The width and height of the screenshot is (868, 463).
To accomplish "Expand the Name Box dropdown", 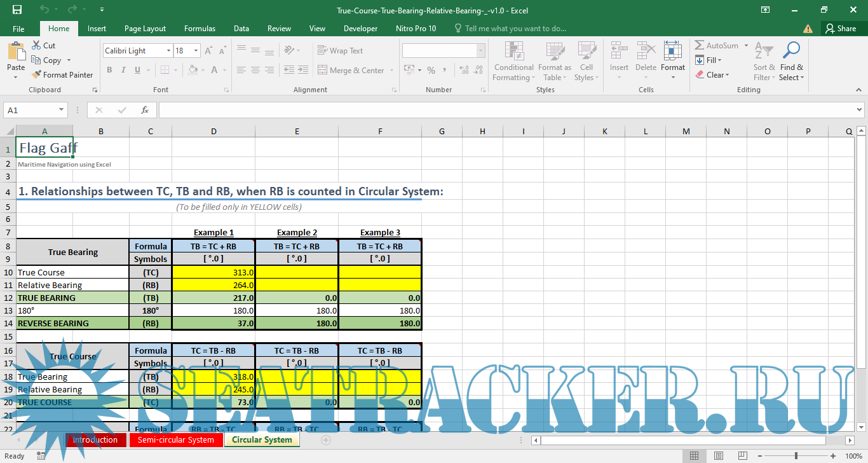I will 62,110.
